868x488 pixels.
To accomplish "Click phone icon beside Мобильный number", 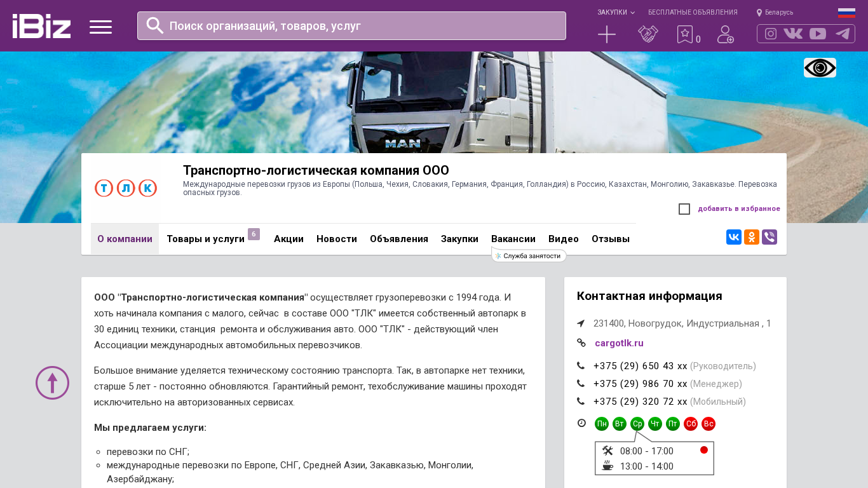I will (x=581, y=402).
